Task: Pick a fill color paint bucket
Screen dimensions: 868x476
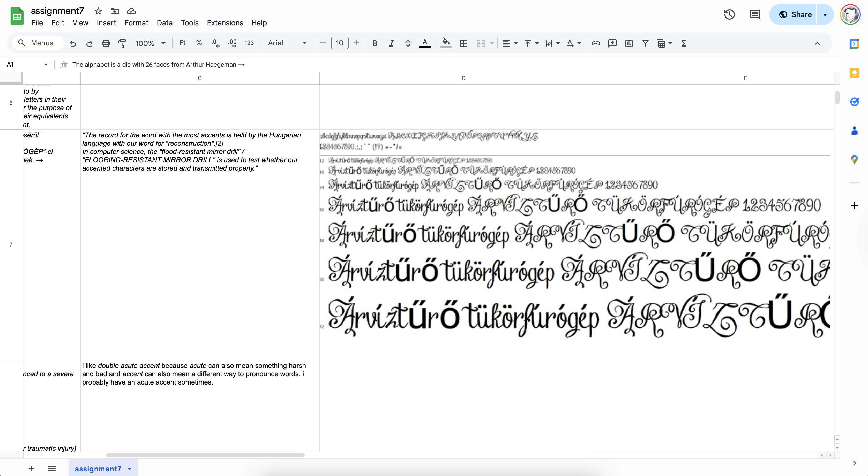Action: coord(446,43)
